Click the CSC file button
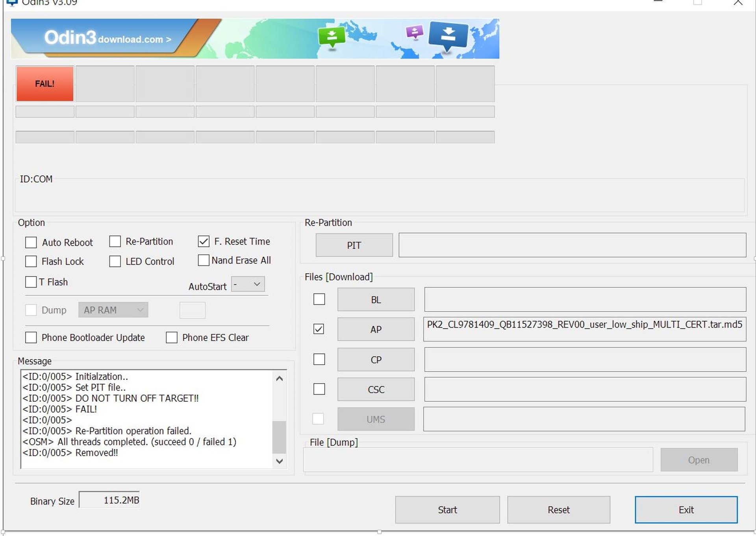Image resolution: width=756 pixels, height=536 pixels. pyautogui.click(x=376, y=389)
